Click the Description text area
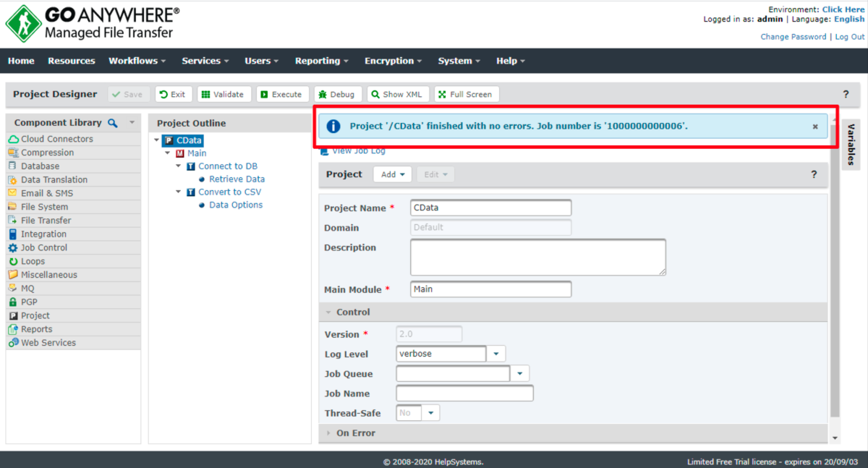This screenshot has width=868, height=468. (538, 257)
